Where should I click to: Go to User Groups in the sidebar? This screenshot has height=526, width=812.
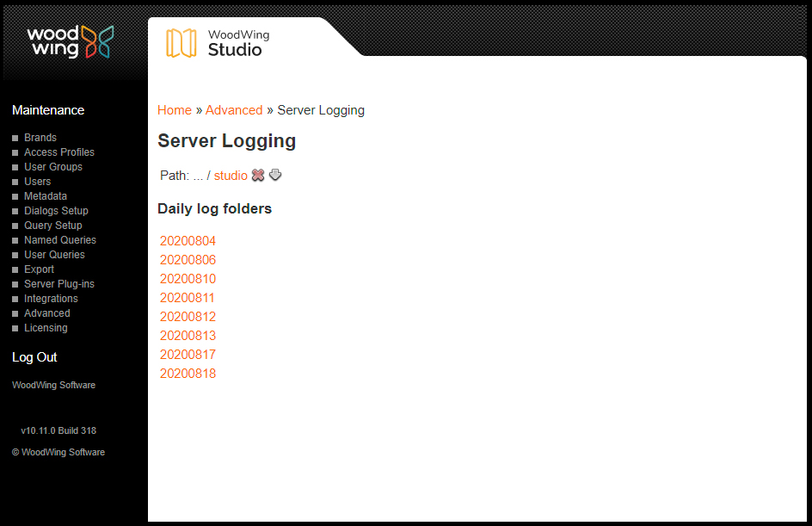click(52, 167)
